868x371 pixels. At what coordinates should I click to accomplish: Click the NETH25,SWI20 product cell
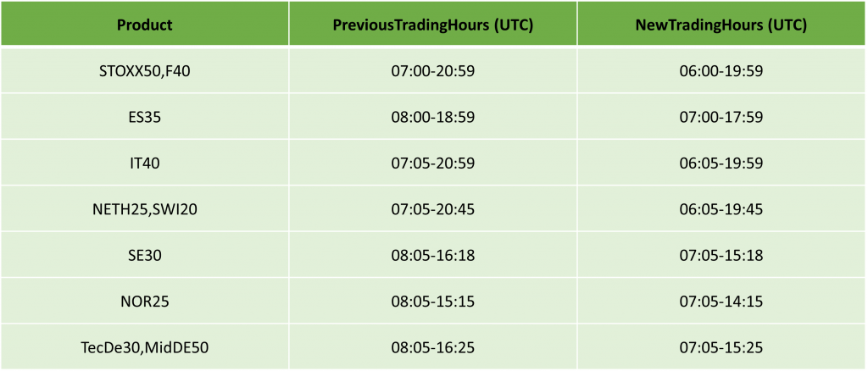(144, 209)
